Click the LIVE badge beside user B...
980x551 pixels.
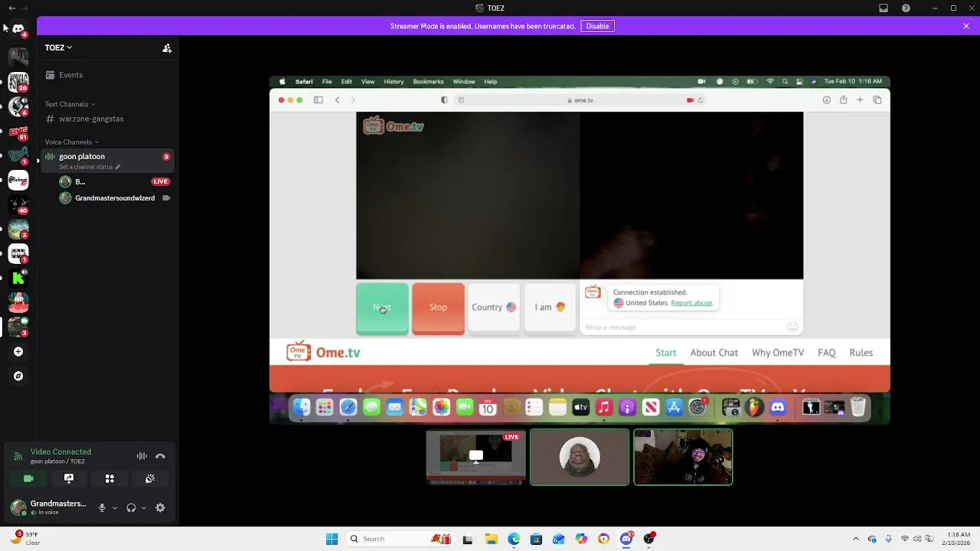coord(160,181)
